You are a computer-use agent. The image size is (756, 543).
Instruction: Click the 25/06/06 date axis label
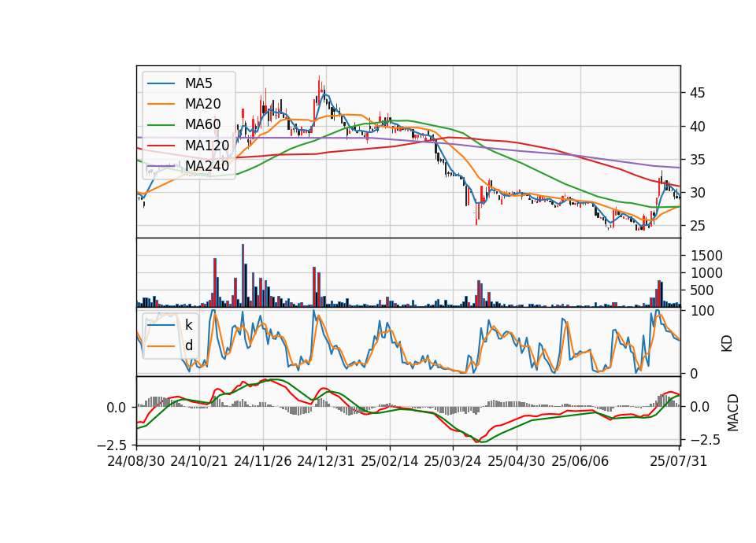pos(580,461)
